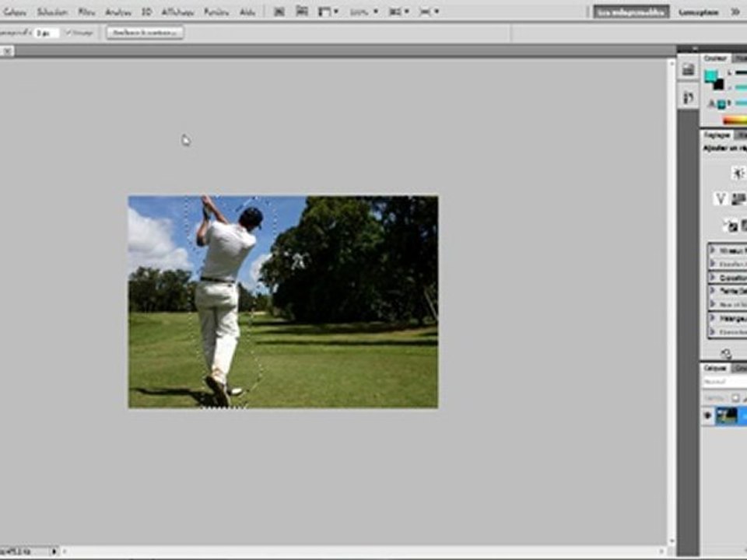Expand the seventh adjustment preset group
This screenshot has height=560, width=747.
click(x=714, y=331)
